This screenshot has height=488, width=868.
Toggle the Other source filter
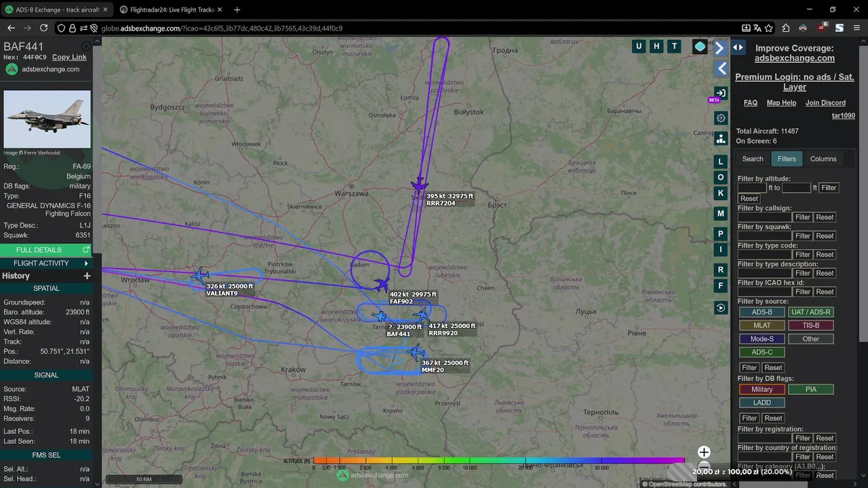tap(810, 339)
